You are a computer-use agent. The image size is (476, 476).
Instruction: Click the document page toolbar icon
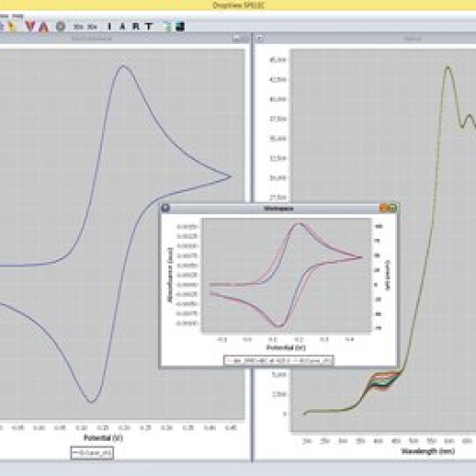(x=167, y=27)
